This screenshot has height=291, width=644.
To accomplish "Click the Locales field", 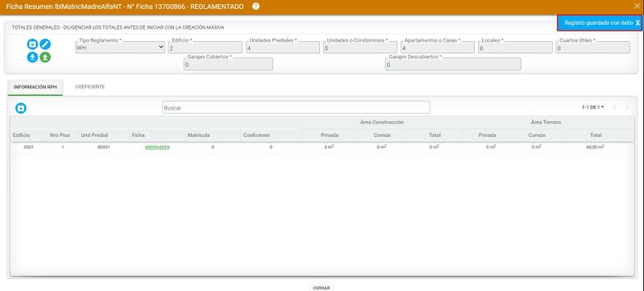I will click(x=516, y=48).
